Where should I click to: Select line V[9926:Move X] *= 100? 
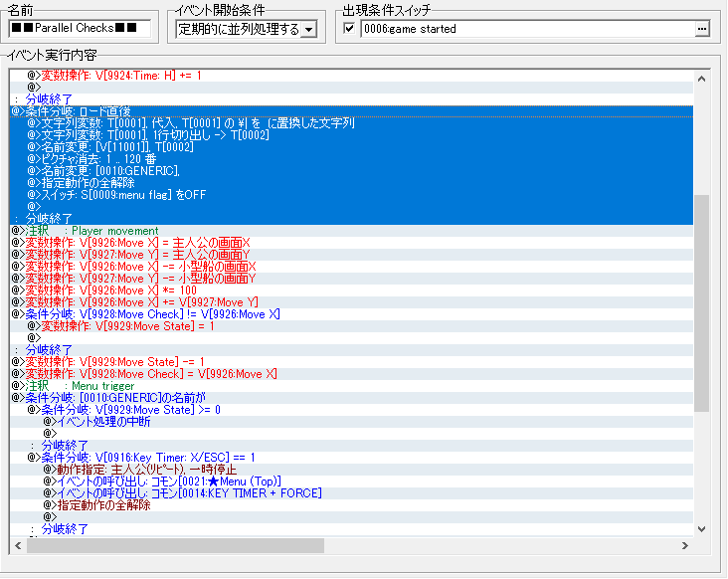click(x=351, y=290)
